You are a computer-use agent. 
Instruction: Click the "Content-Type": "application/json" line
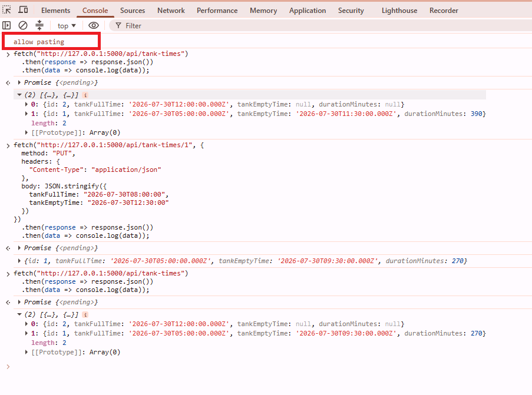coord(95,170)
